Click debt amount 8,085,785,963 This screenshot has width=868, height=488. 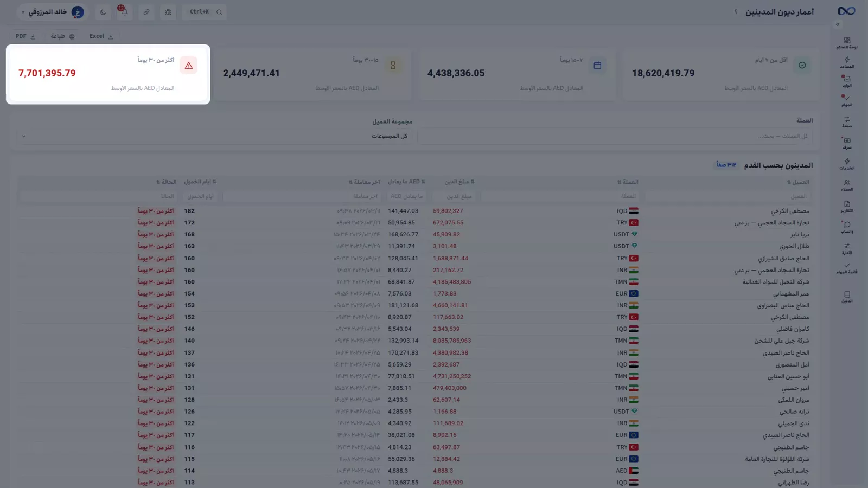pos(452,341)
